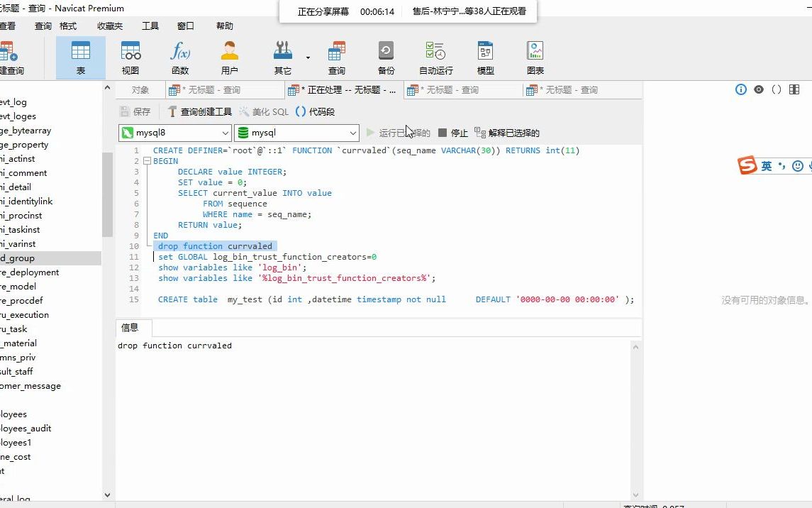Click the 图表 (Charts) toolbar icon
The height and width of the screenshot is (508, 812).
click(535, 57)
